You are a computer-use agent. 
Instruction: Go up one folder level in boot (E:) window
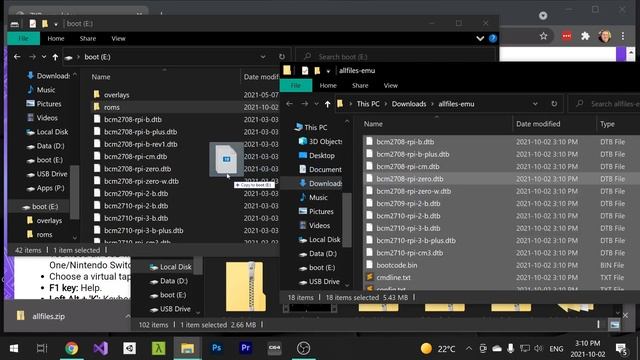pos(55,57)
